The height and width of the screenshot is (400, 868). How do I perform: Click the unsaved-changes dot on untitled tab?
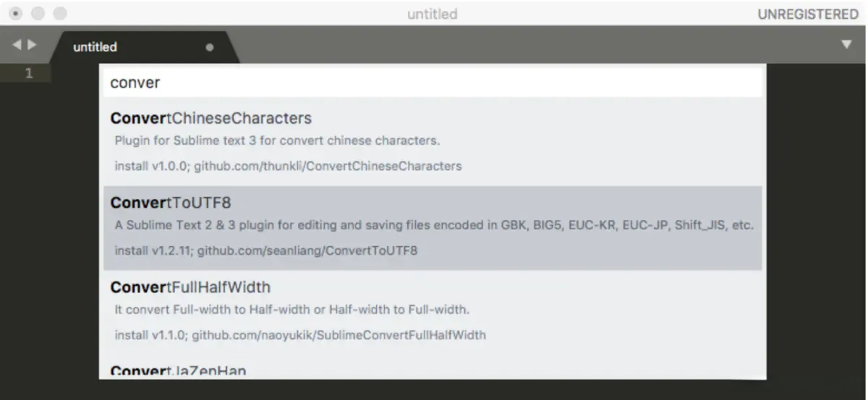pos(210,48)
